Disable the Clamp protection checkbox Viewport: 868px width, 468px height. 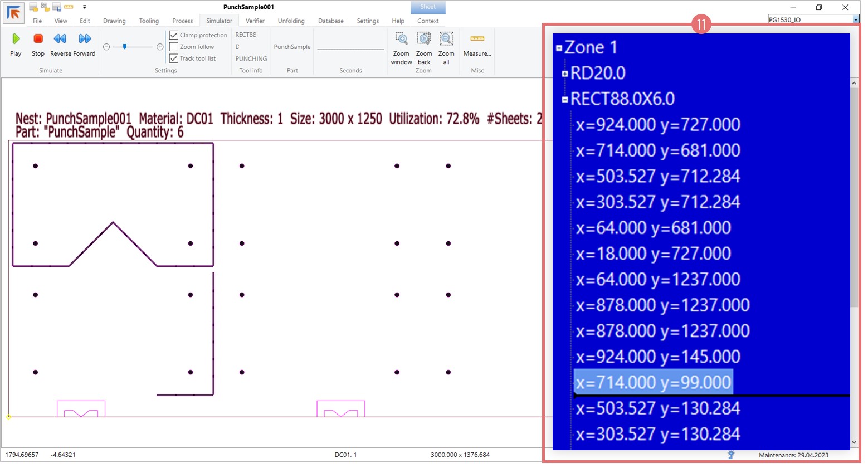(x=174, y=35)
